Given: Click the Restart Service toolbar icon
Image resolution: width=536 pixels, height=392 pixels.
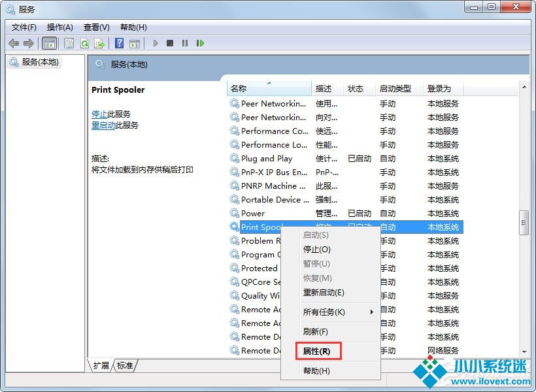Looking at the screenshot, I should [x=200, y=43].
